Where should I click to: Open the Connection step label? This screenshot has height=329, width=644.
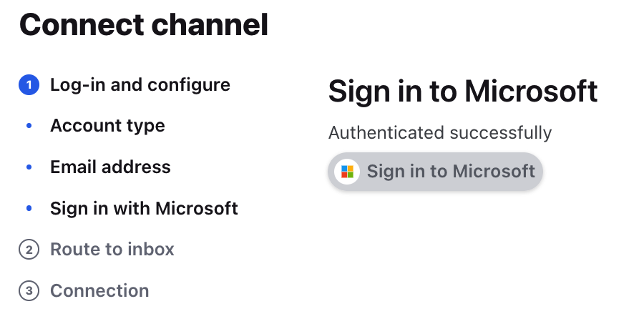click(99, 291)
